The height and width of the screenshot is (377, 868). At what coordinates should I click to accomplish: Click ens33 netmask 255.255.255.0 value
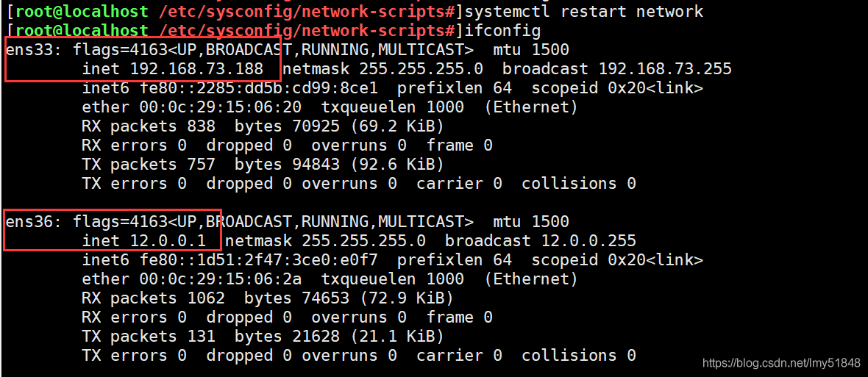click(x=421, y=69)
